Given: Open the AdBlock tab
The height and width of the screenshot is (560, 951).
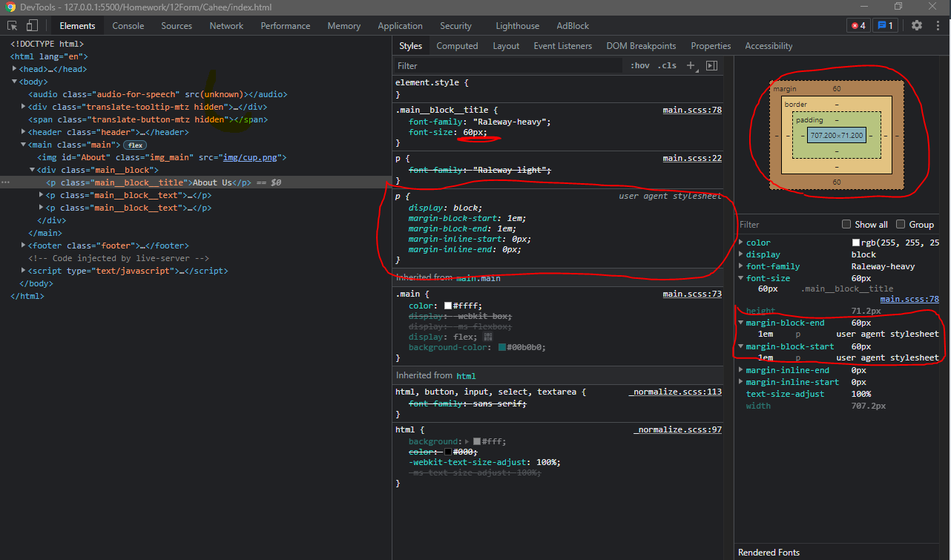Looking at the screenshot, I should (573, 25).
